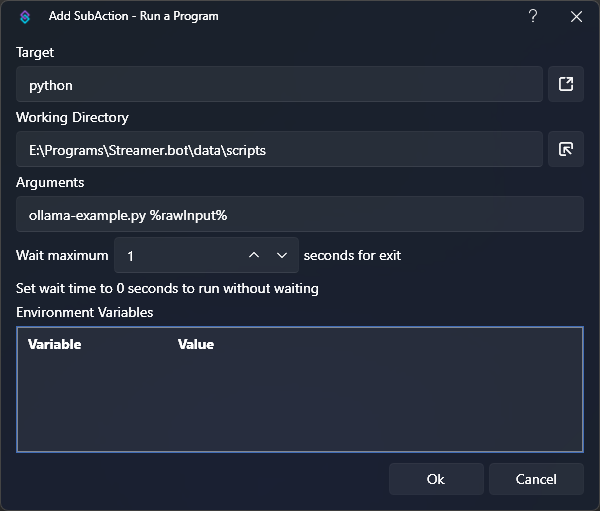This screenshot has width=600, height=511.
Task: Click the 'seconds for exit' label
Action: [x=352, y=256]
